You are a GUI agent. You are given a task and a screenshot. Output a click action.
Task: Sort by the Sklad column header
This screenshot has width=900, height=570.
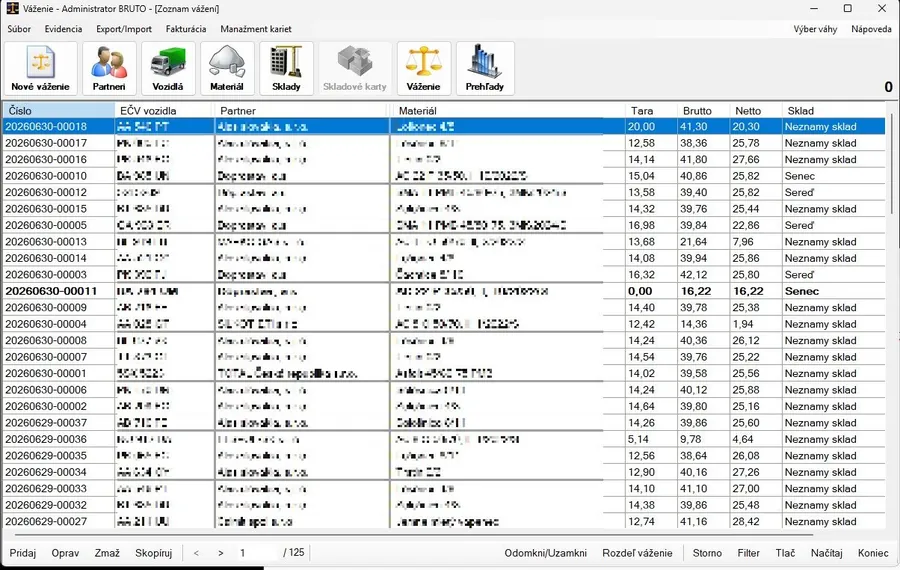(833, 110)
